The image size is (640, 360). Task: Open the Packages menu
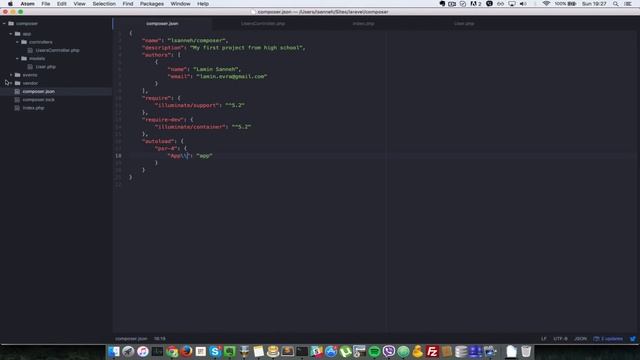tap(152, 4)
